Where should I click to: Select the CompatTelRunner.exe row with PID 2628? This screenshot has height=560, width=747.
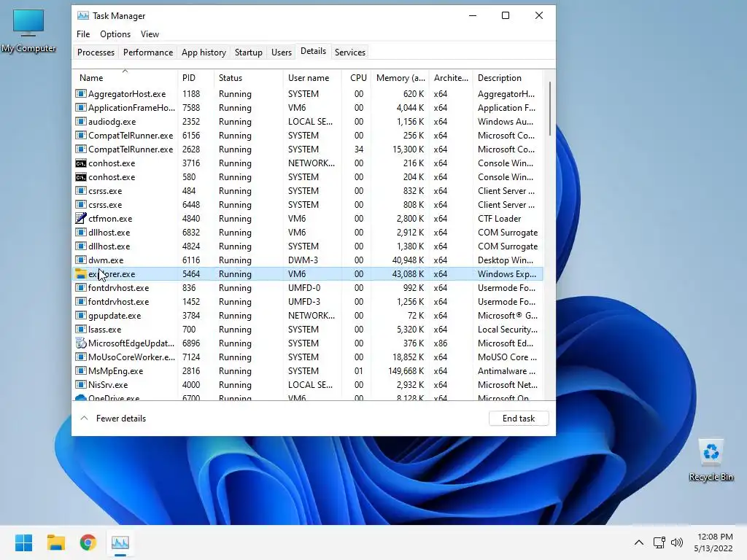pyautogui.click(x=308, y=149)
